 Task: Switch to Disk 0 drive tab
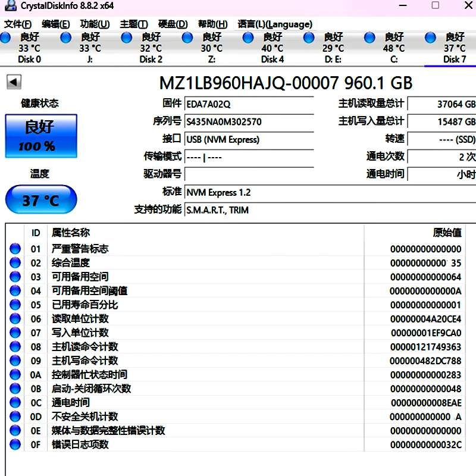tap(29, 48)
